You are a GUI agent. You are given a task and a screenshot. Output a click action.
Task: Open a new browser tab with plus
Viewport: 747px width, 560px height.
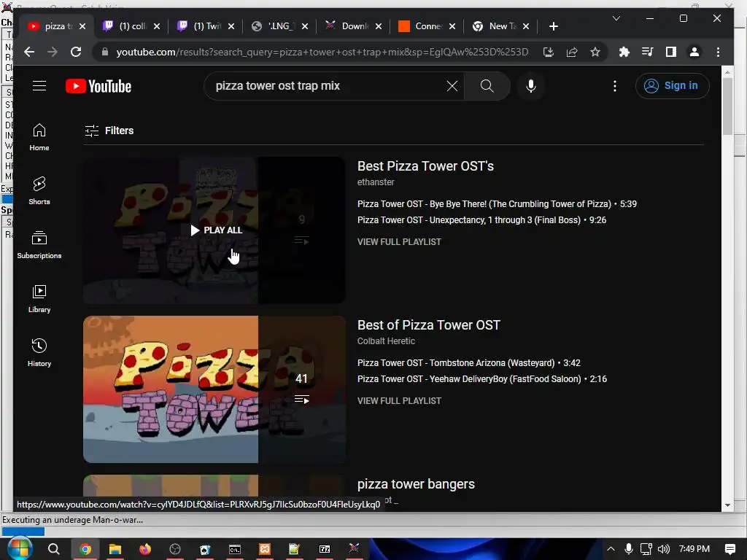click(553, 27)
